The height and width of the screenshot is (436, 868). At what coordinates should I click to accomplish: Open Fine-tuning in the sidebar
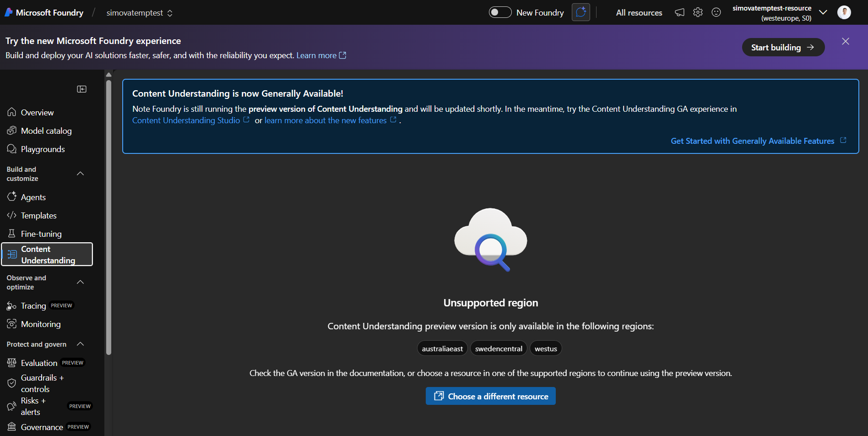[x=41, y=234]
